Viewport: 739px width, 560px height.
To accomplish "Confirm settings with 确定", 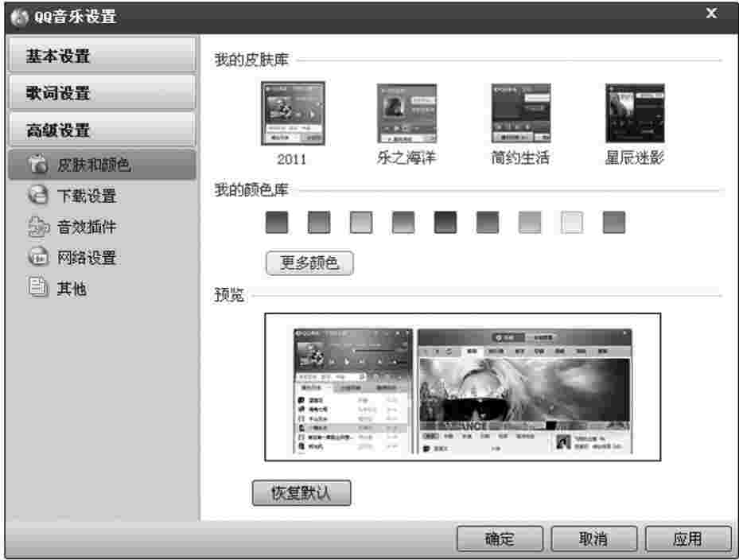I will (x=500, y=539).
